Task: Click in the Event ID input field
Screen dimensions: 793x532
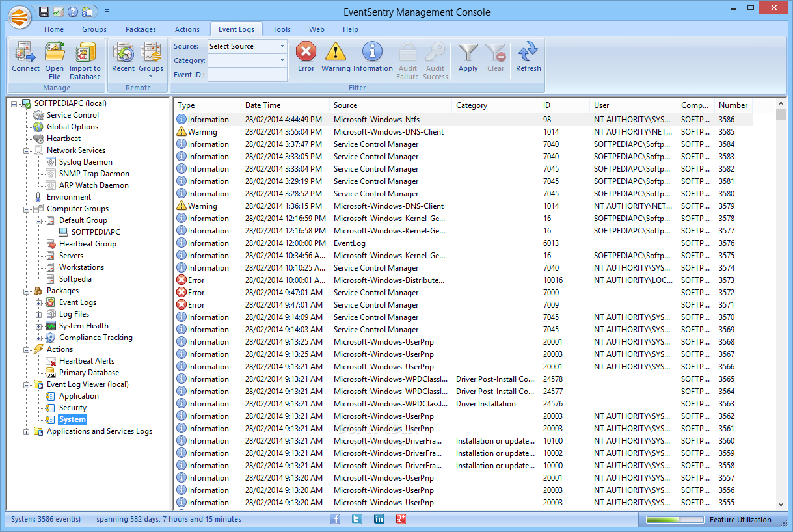Action: click(x=247, y=75)
